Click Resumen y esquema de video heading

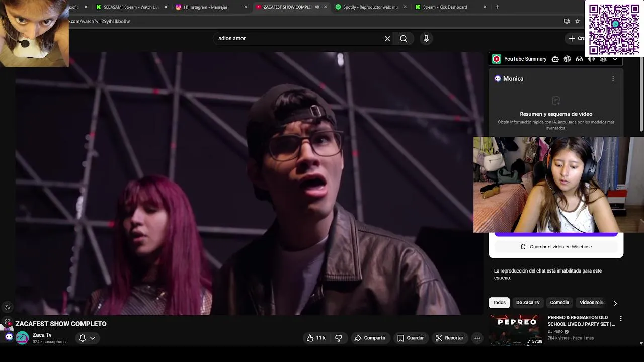pos(556,114)
